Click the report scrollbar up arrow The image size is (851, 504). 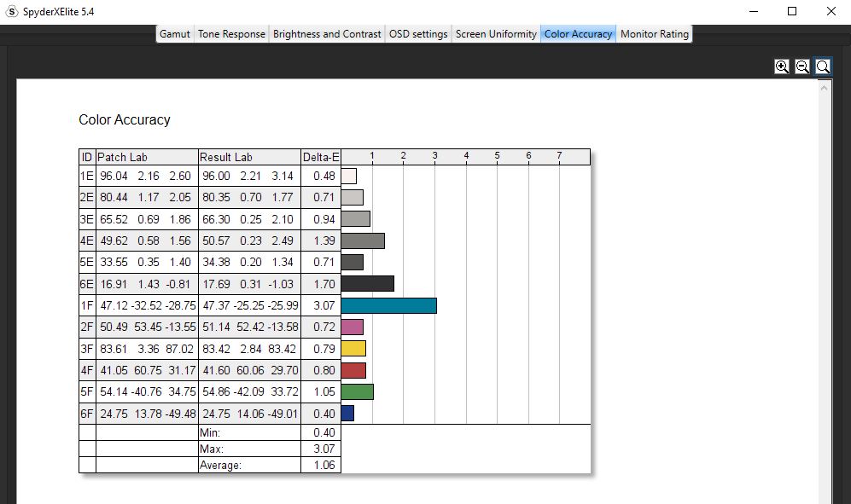click(x=825, y=87)
